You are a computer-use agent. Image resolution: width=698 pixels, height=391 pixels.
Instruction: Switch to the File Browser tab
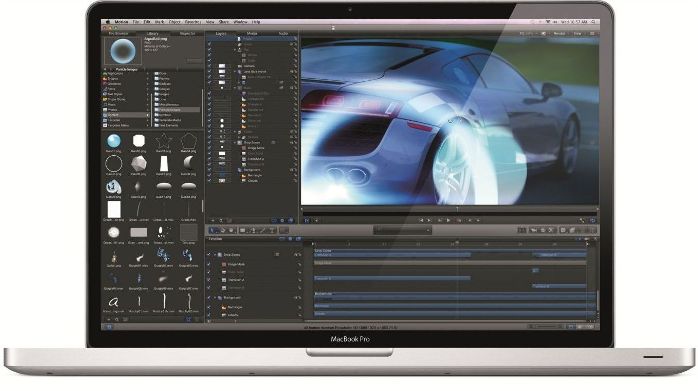coord(118,33)
